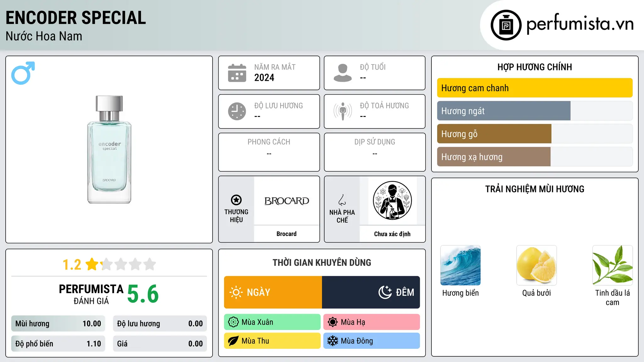
Task: Select the Mùa Đông season chip
Action: click(x=372, y=341)
